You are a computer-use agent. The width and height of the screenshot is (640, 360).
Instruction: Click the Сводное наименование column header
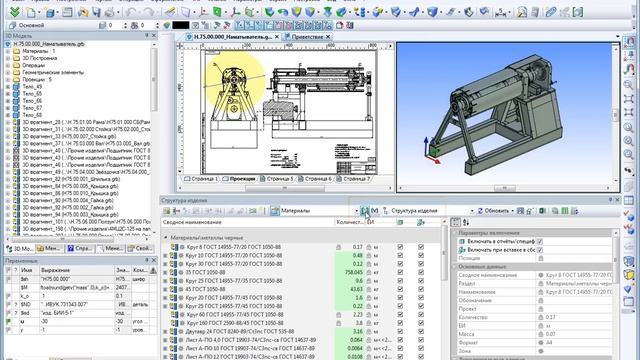click(x=247, y=222)
